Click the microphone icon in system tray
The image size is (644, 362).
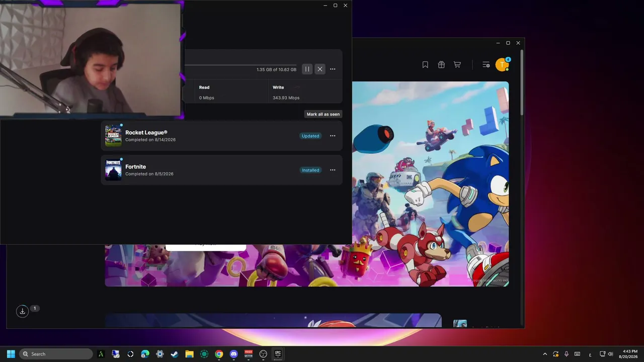tap(567, 354)
